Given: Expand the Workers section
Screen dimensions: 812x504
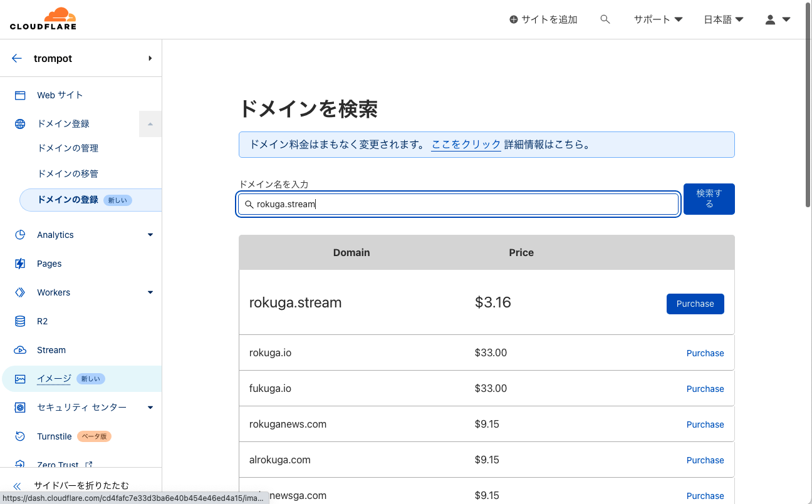Looking at the screenshot, I should tap(150, 292).
